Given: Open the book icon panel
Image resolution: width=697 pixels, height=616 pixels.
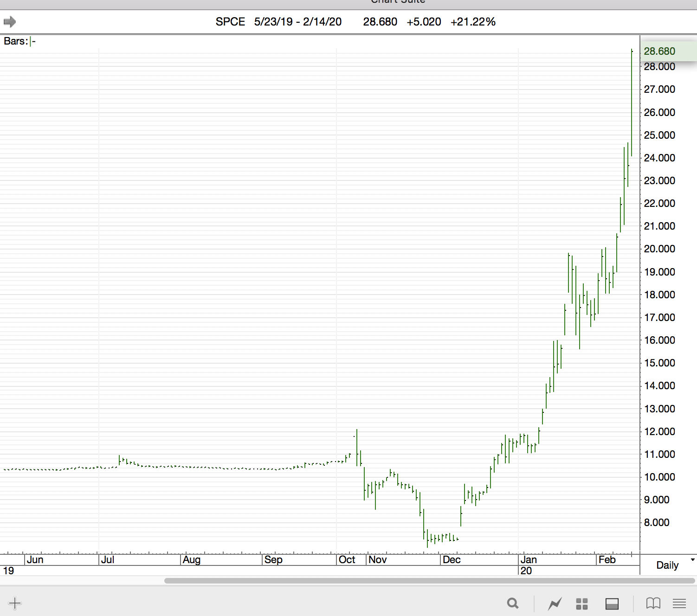Looking at the screenshot, I should (x=653, y=603).
